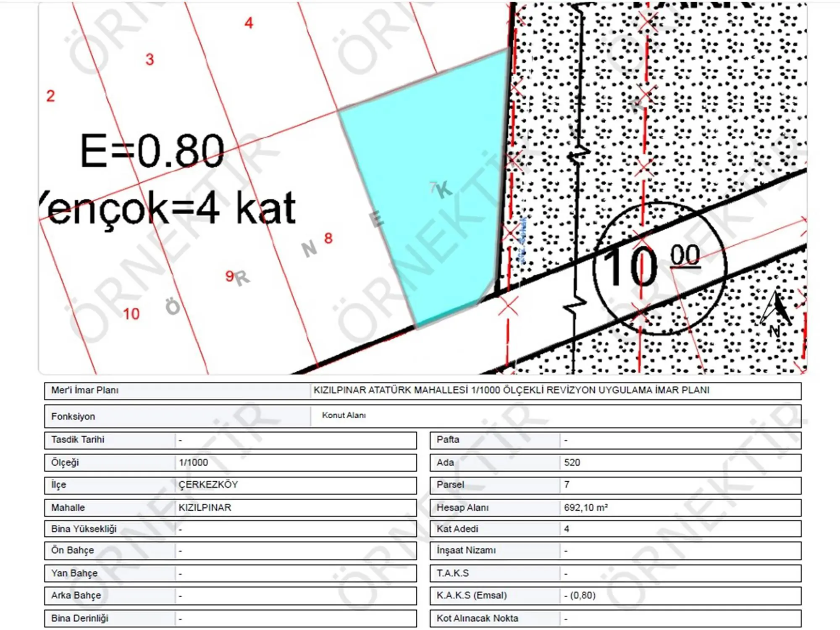Click the Tasdik Tarihi label

coord(78,440)
